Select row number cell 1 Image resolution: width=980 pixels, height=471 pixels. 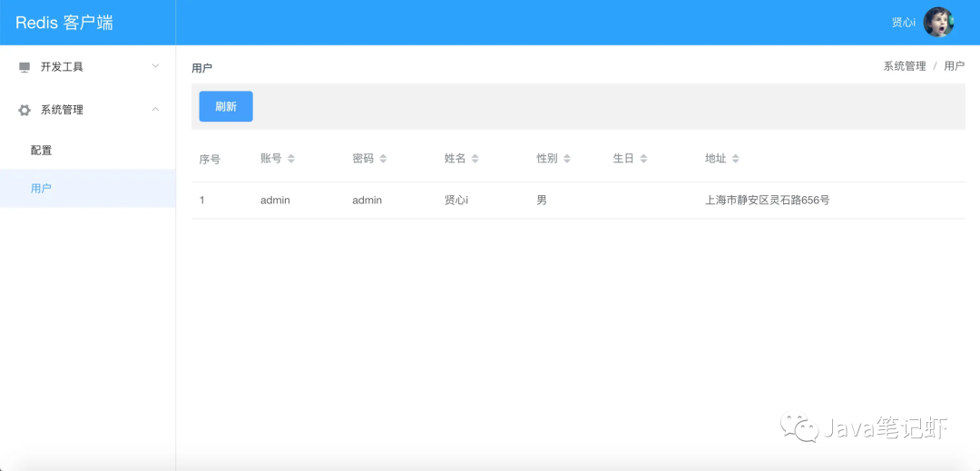[201, 201]
